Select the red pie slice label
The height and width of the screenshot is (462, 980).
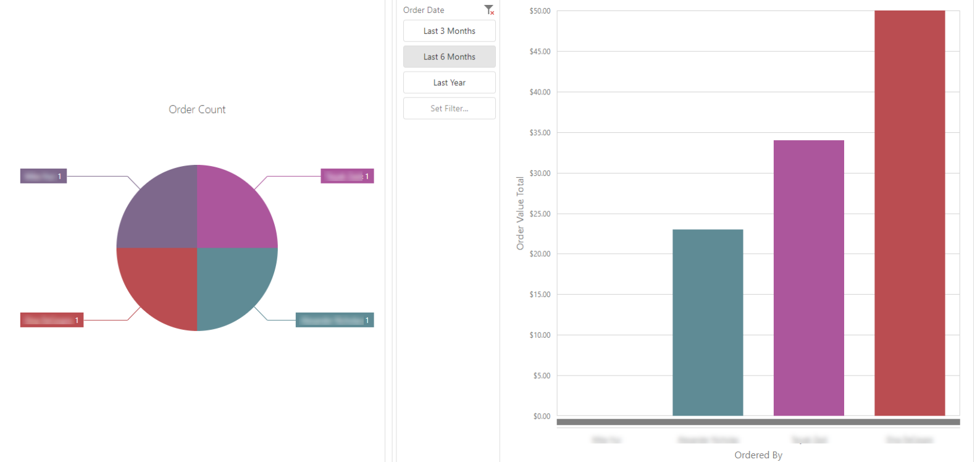(x=51, y=321)
